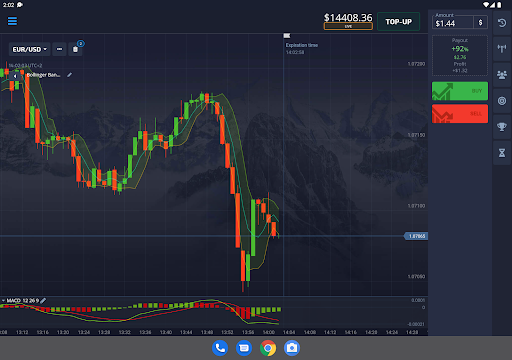This screenshot has height=360, width=512.
Task: Edit the MACD indicator settings pencil
Action: coord(43,301)
